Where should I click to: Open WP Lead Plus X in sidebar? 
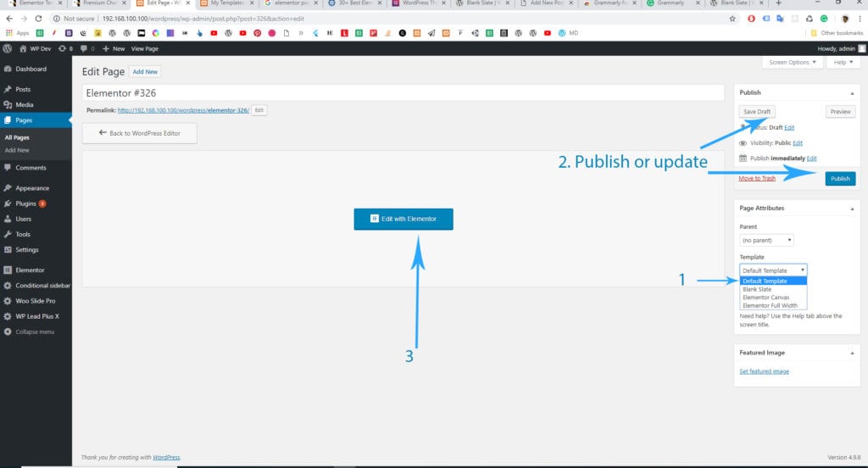(x=36, y=317)
